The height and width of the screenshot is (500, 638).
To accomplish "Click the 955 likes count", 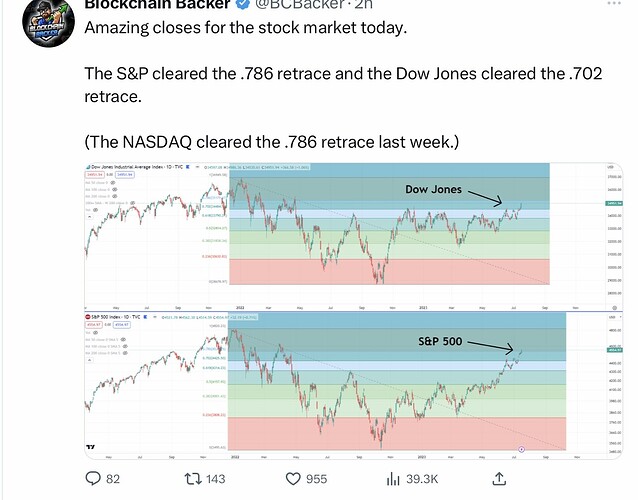I will point(316,479).
